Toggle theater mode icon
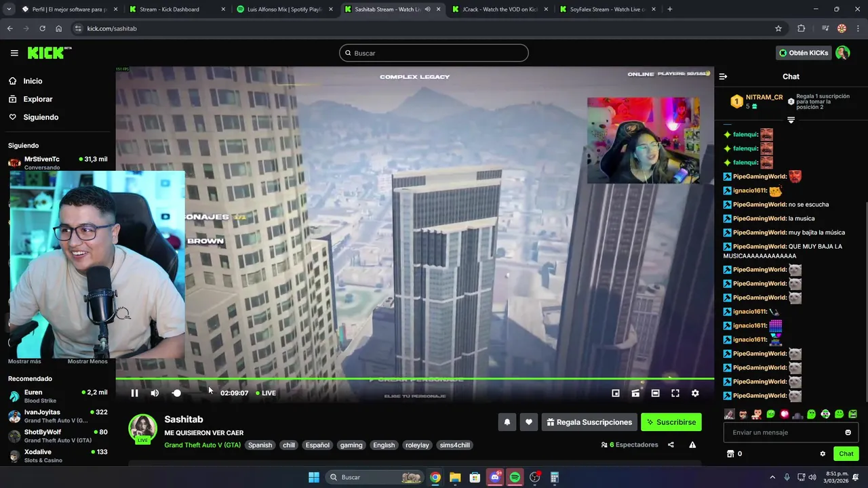The width and height of the screenshot is (868, 488). click(x=655, y=393)
